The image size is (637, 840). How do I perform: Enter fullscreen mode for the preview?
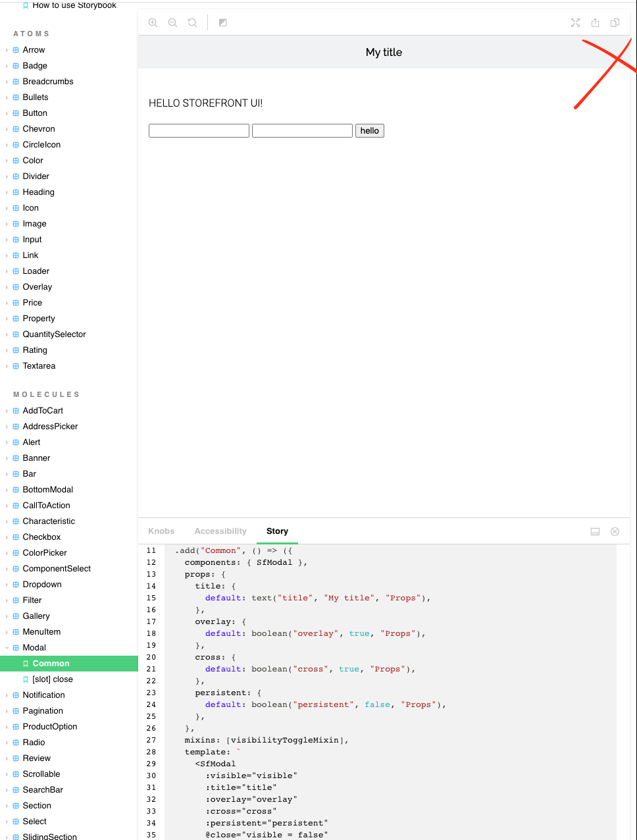click(x=575, y=22)
